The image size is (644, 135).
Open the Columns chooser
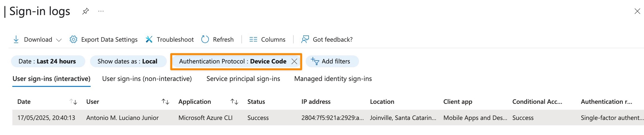coord(267,40)
